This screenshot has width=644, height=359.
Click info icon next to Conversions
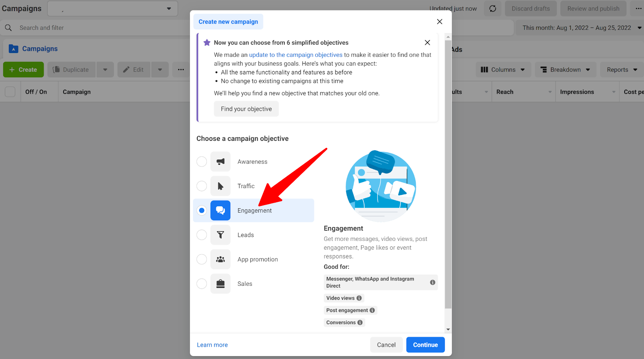(360, 322)
